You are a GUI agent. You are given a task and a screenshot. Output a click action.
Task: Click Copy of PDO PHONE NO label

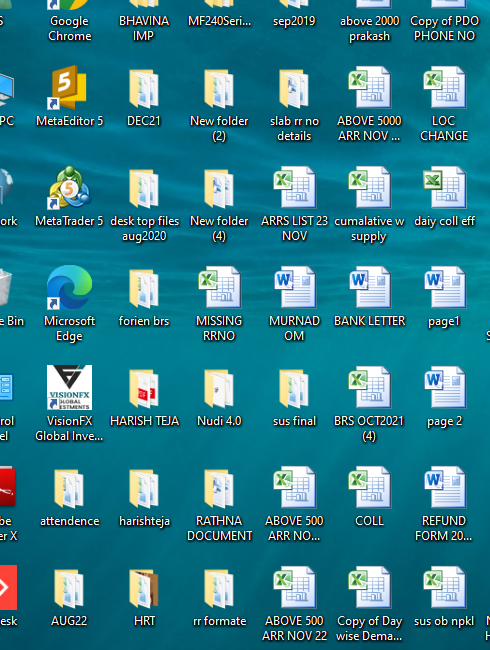pyautogui.click(x=444, y=28)
